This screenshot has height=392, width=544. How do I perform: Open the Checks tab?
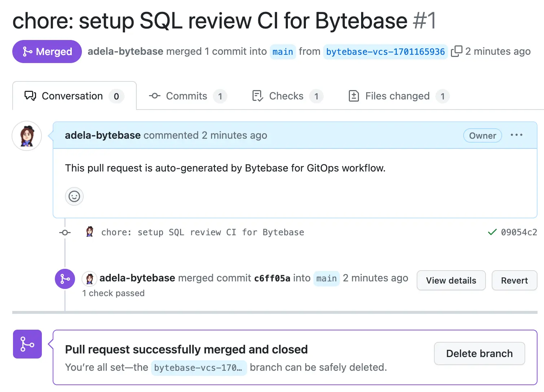point(288,96)
